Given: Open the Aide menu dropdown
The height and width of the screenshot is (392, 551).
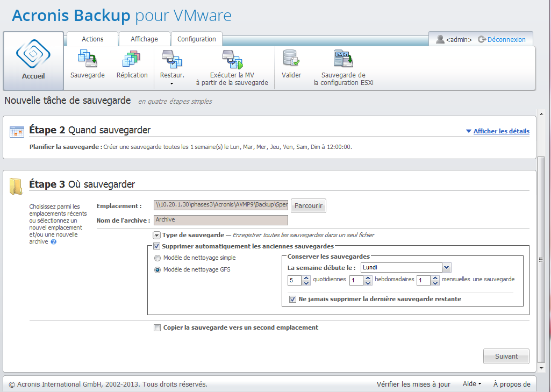Looking at the screenshot, I should click(x=471, y=384).
